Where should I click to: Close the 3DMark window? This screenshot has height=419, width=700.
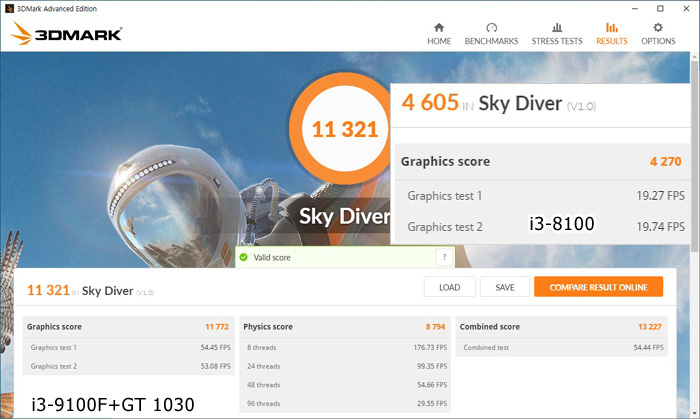point(686,8)
